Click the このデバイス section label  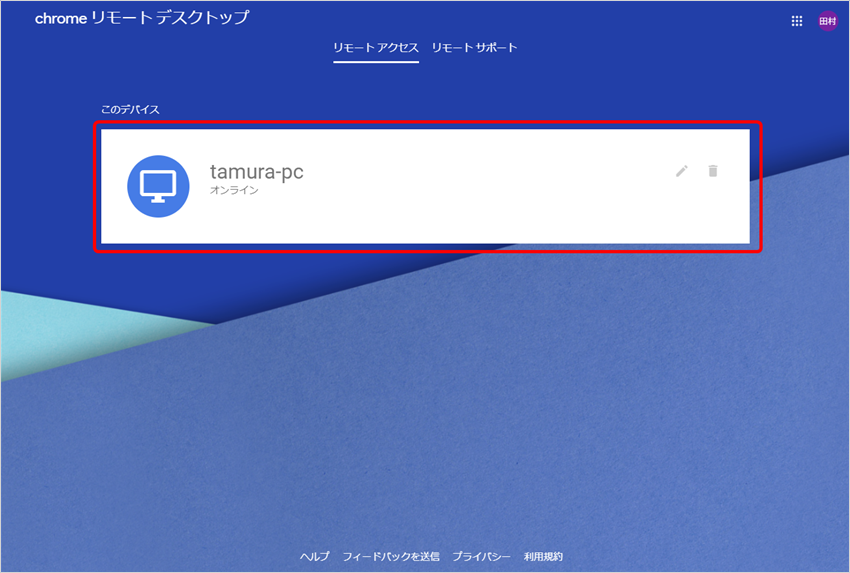point(130,110)
